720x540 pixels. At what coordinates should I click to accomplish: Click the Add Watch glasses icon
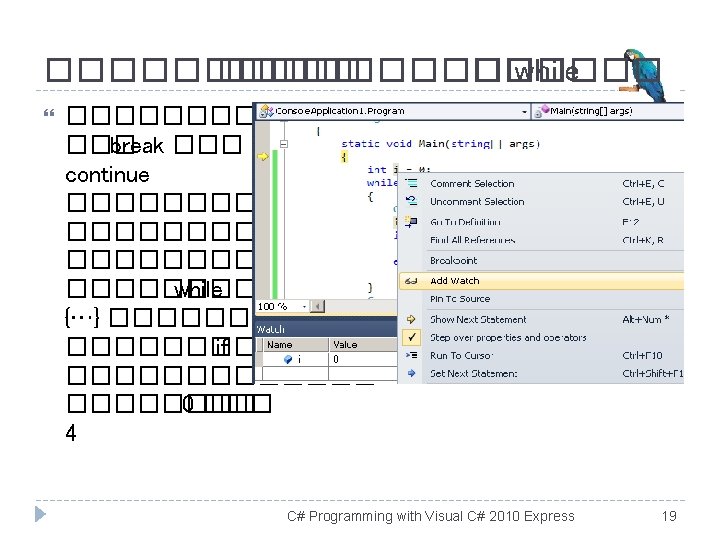[x=411, y=281]
